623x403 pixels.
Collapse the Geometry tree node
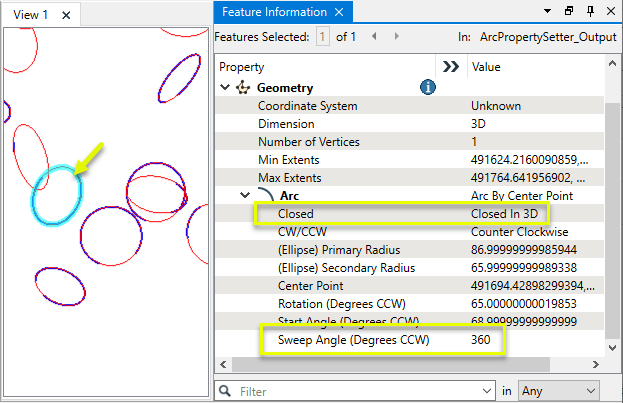(225, 88)
